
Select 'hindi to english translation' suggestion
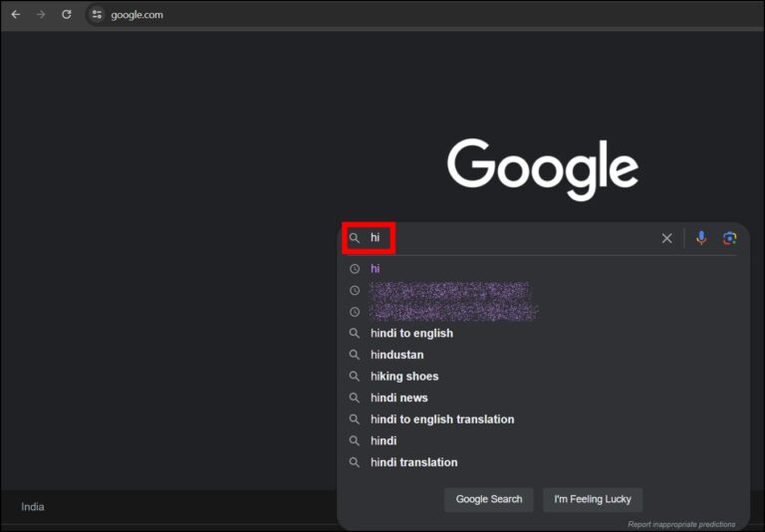click(x=442, y=419)
